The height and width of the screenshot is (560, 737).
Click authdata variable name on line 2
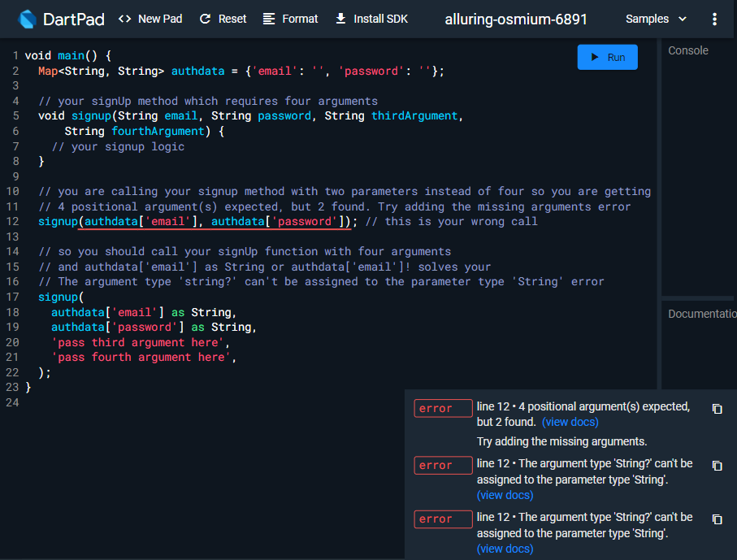pyautogui.click(x=197, y=71)
